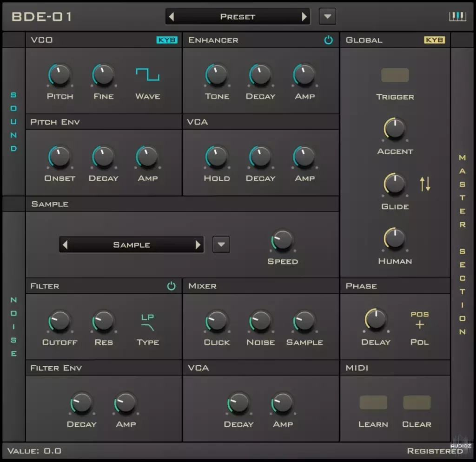Click the Sample name display
Screen dimensions: 476x462
tap(132, 244)
